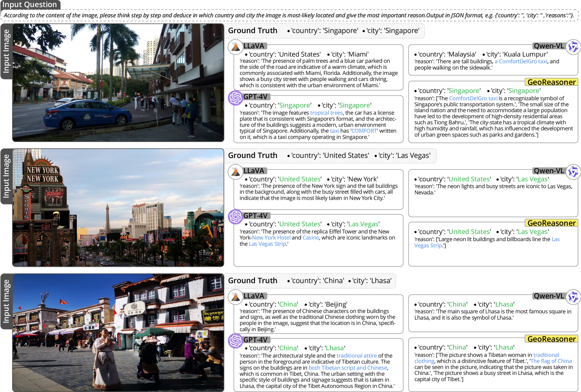This screenshot has height=392, width=581.
Task: Click the GPT-4V logo in the Singapore example
Action: [236, 98]
